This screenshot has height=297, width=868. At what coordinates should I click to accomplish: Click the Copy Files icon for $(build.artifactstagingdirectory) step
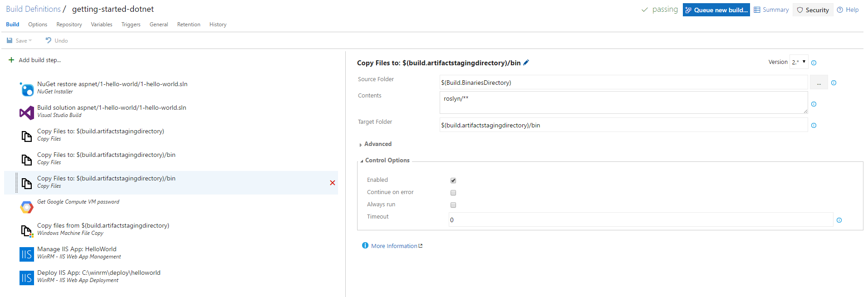(x=27, y=136)
